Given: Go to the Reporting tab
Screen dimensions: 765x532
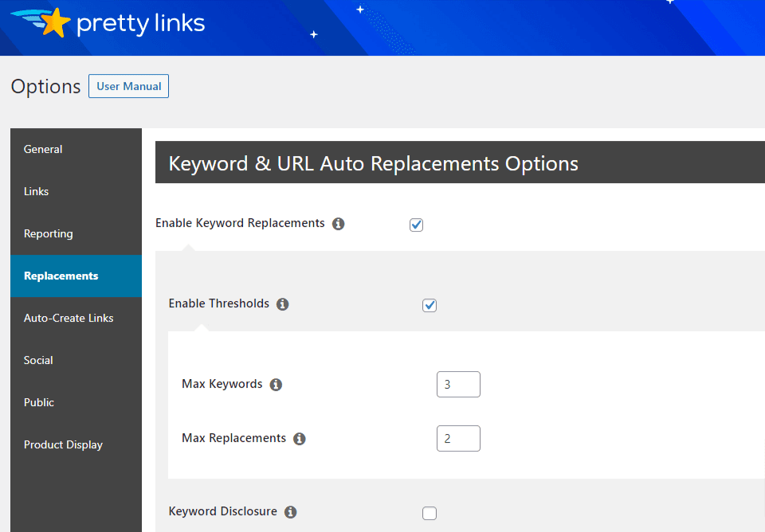Looking at the screenshot, I should [49, 233].
